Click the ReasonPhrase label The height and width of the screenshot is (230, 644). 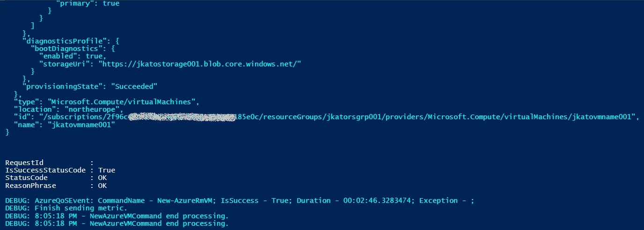click(x=30, y=186)
